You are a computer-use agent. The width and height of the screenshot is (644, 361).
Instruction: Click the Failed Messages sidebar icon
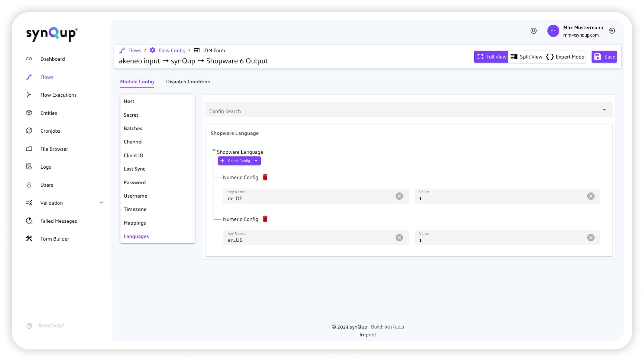29,220
